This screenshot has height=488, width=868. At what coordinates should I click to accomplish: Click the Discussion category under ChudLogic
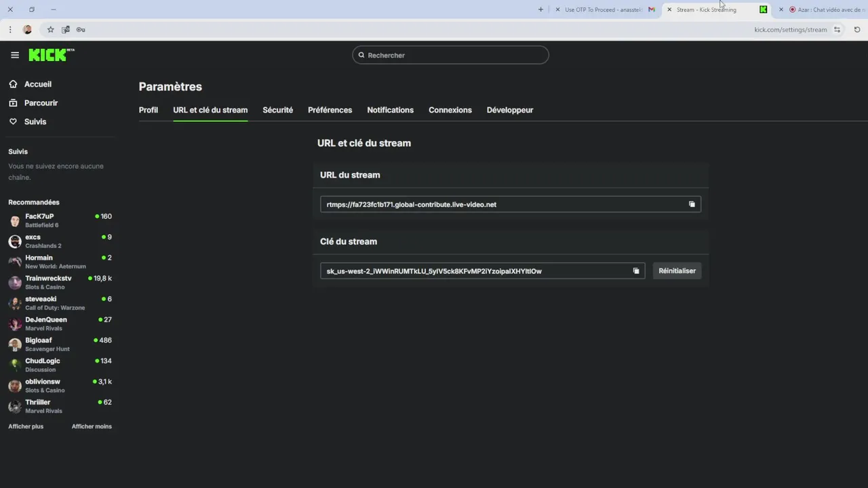coord(41,369)
